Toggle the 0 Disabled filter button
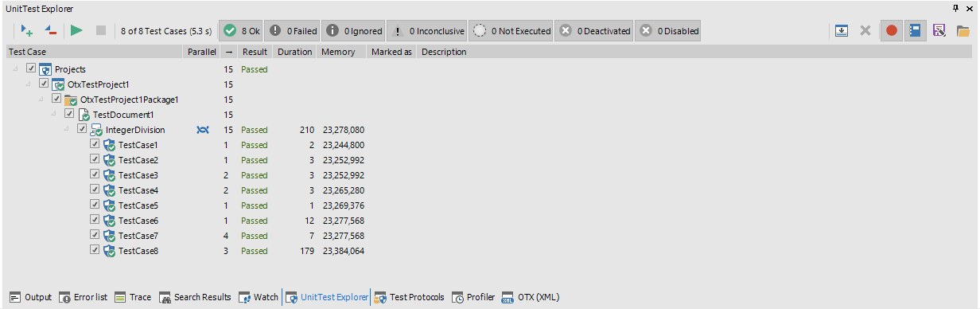 (x=668, y=31)
